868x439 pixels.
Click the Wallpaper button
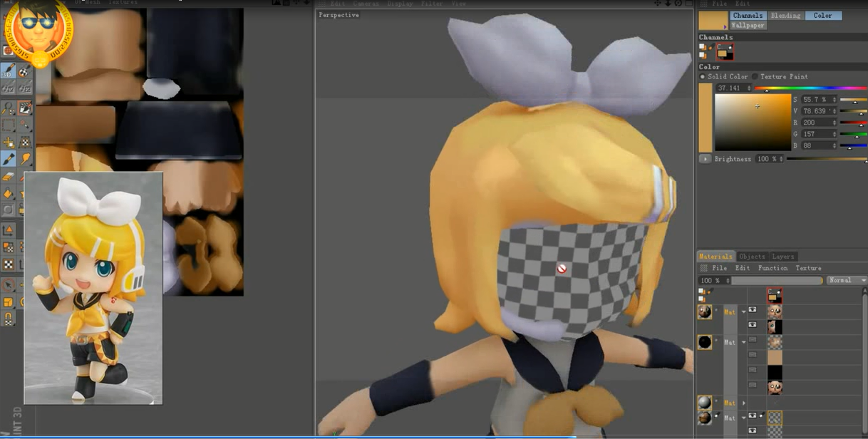(x=748, y=25)
